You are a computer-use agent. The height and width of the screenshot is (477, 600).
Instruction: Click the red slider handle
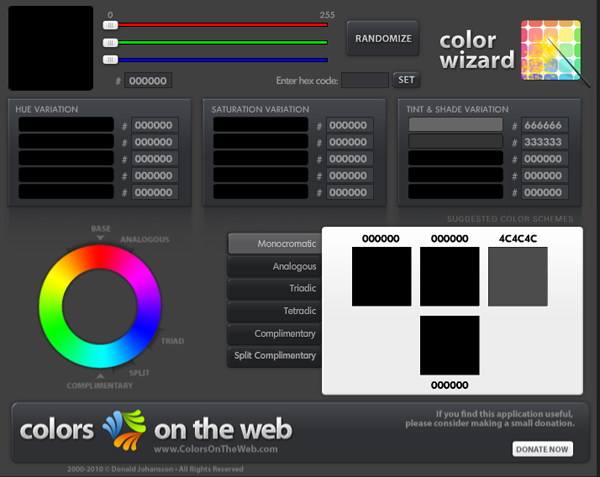(x=110, y=25)
